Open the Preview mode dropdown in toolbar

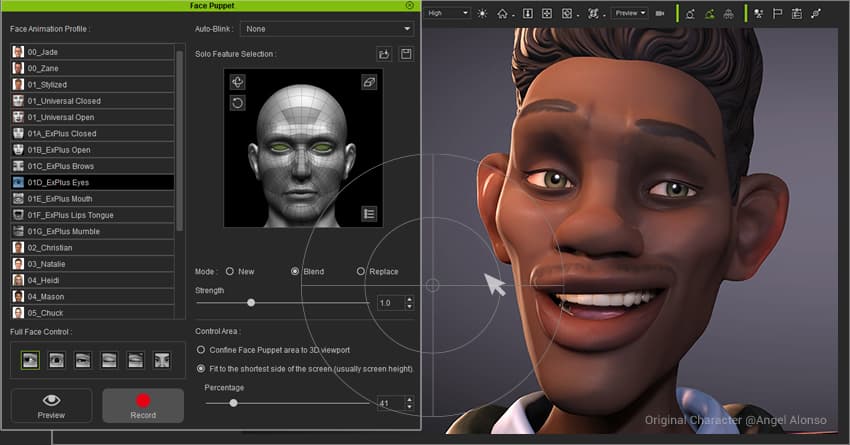[629, 13]
